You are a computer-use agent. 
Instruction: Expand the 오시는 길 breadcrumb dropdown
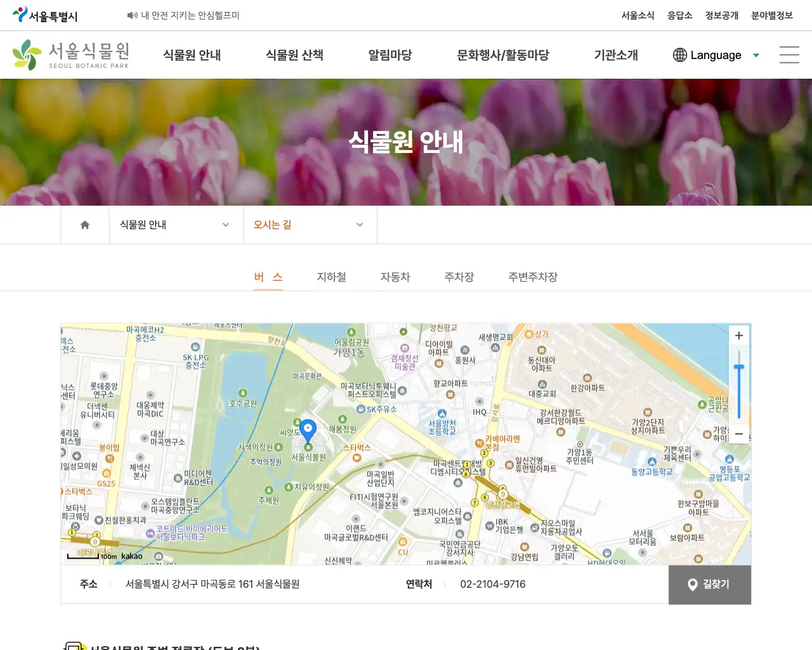click(x=360, y=224)
